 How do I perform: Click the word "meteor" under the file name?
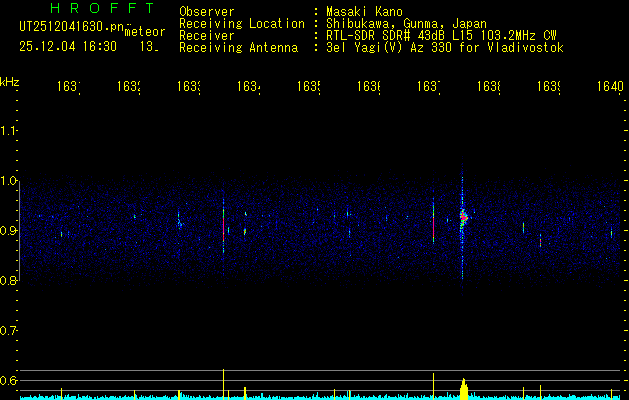tap(145, 32)
